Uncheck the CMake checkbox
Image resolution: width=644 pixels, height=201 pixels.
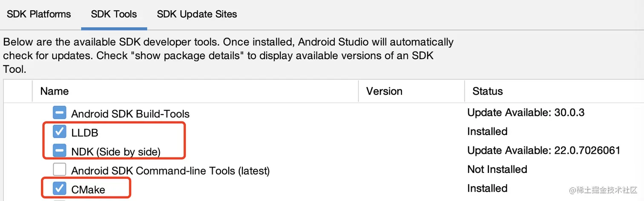[x=60, y=188]
